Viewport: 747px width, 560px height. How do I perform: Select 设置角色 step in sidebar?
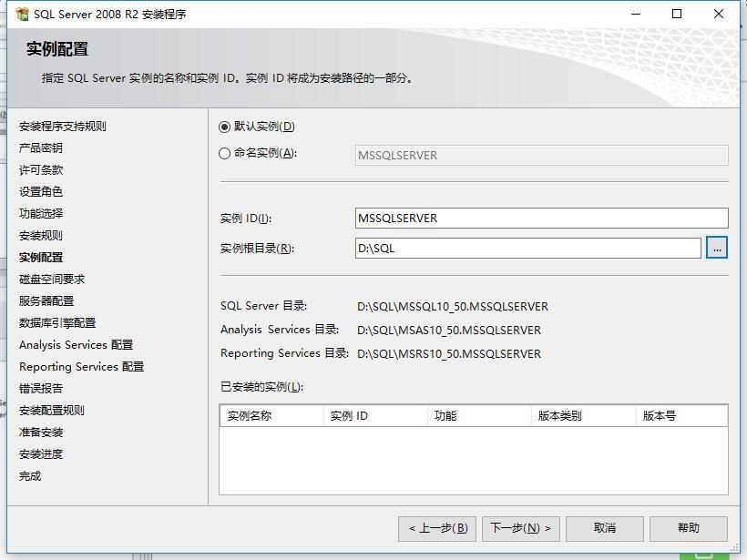coord(40,192)
